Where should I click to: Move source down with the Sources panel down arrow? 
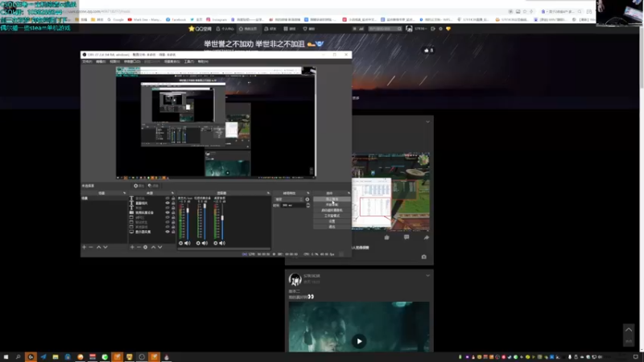(x=160, y=247)
